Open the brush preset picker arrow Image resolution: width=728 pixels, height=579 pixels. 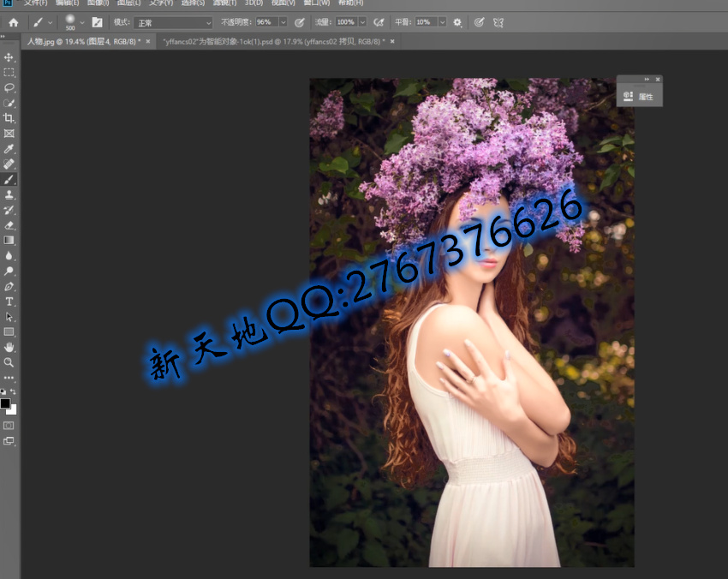(82, 22)
